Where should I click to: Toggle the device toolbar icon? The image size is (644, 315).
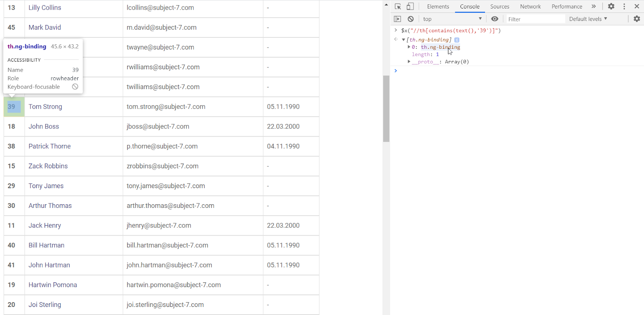(410, 6)
